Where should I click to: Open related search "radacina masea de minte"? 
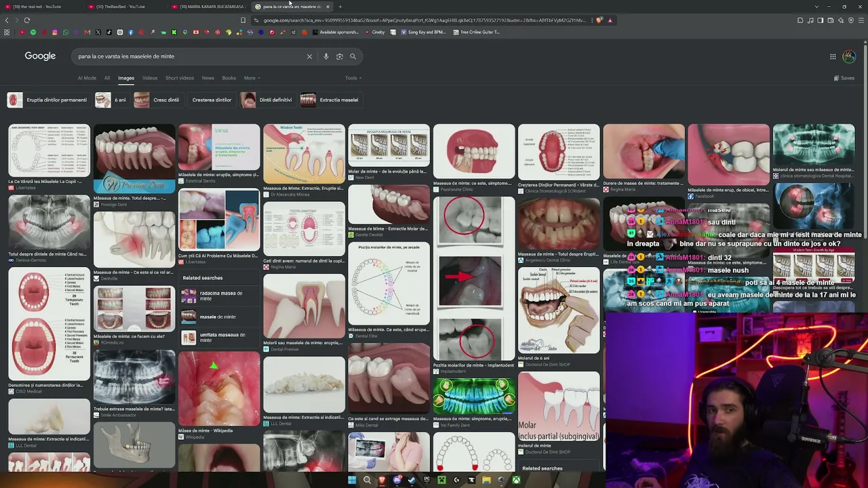pyautogui.click(x=218, y=296)
